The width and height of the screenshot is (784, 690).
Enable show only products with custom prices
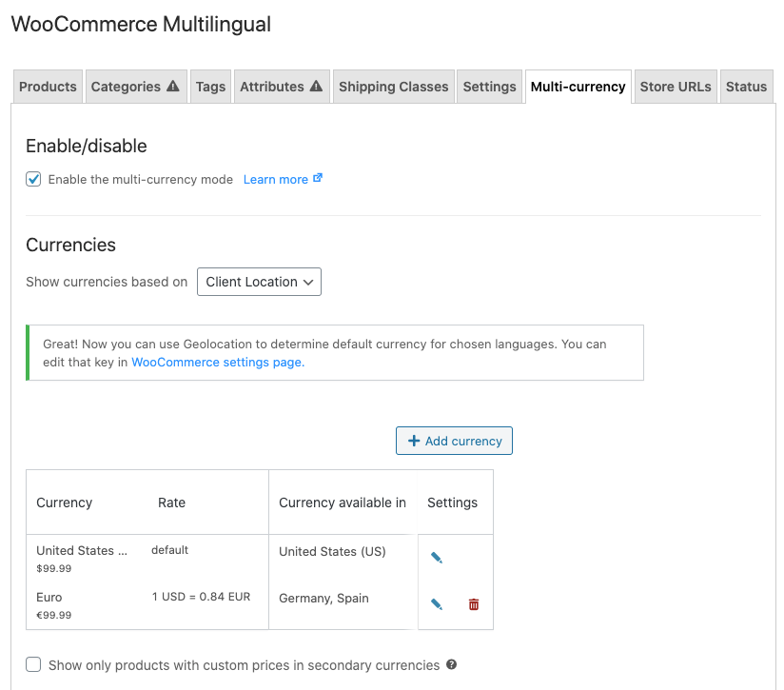[x=34, y=665]
